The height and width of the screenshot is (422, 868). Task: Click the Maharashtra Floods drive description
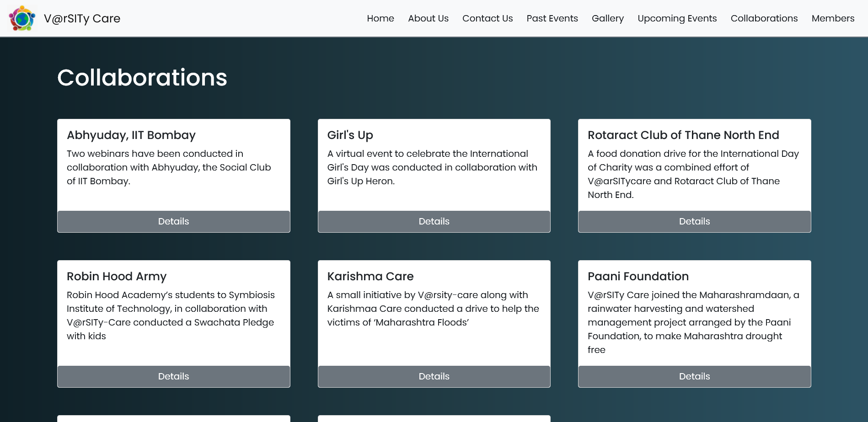point(433,309)
